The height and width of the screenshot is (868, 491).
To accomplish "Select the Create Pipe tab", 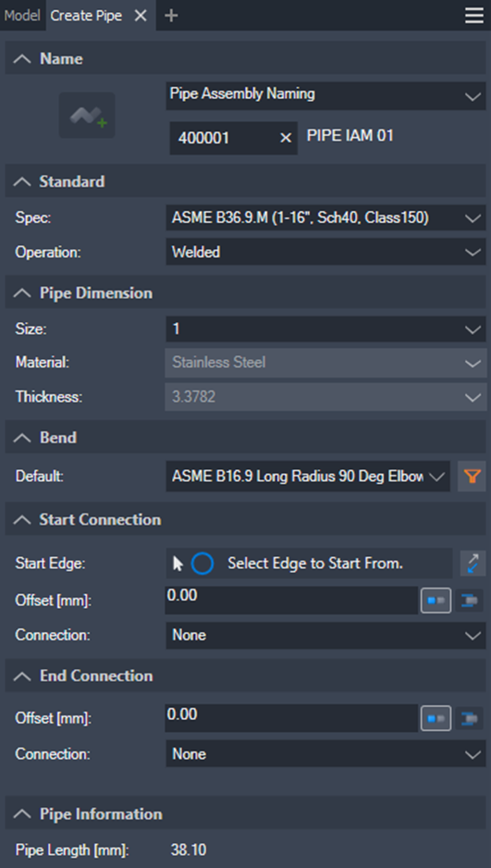I will [86, 16].
